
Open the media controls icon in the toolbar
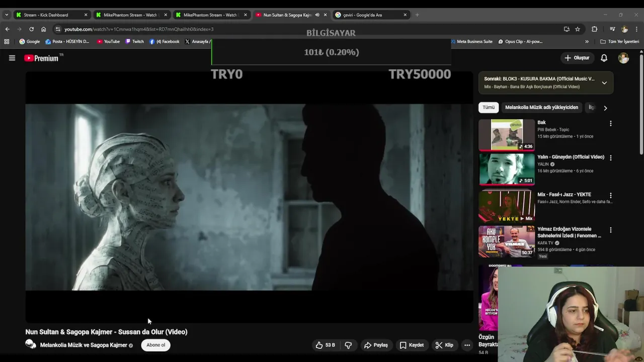(x=612, y=29)
